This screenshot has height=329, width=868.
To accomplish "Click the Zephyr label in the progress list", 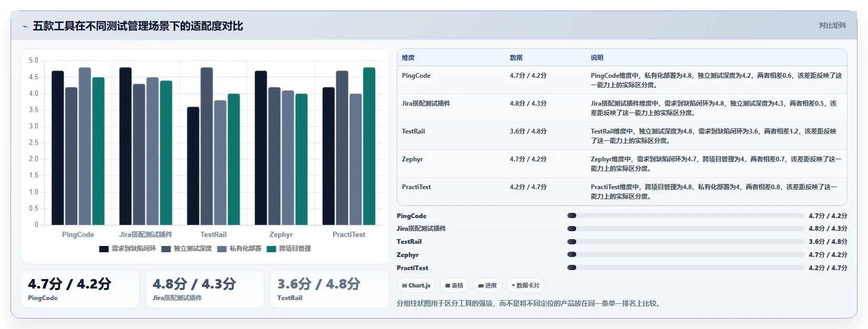I will (408, 255).
